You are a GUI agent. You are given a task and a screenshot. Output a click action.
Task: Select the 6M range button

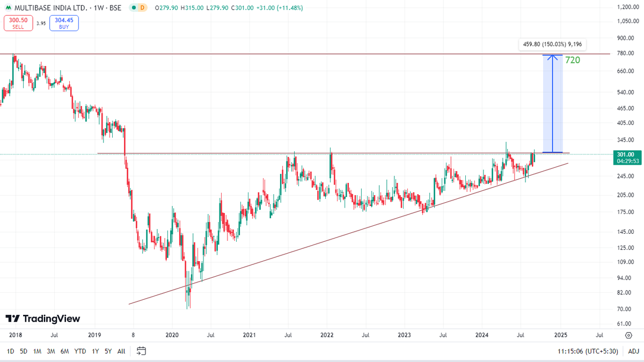(x=65, y=351)
